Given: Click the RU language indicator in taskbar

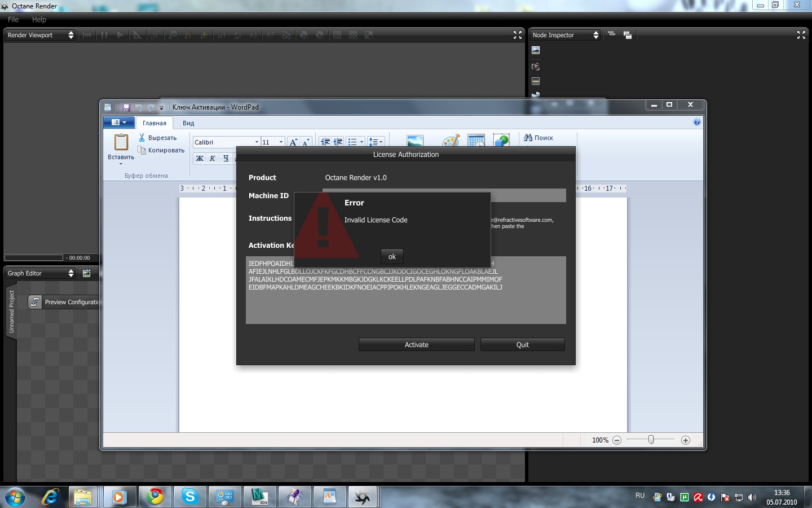Looking at the screenshot, I should [x=640, y=496].
